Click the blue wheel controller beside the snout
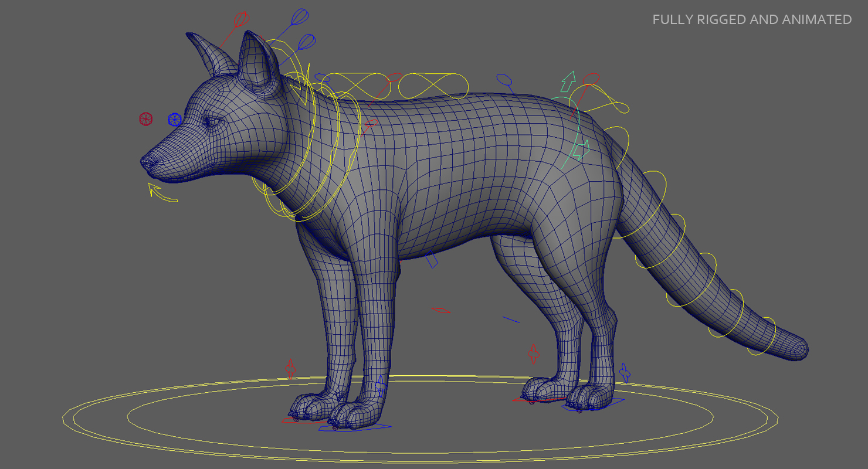This screenshot has width=868, height=469. coord(175,119)
